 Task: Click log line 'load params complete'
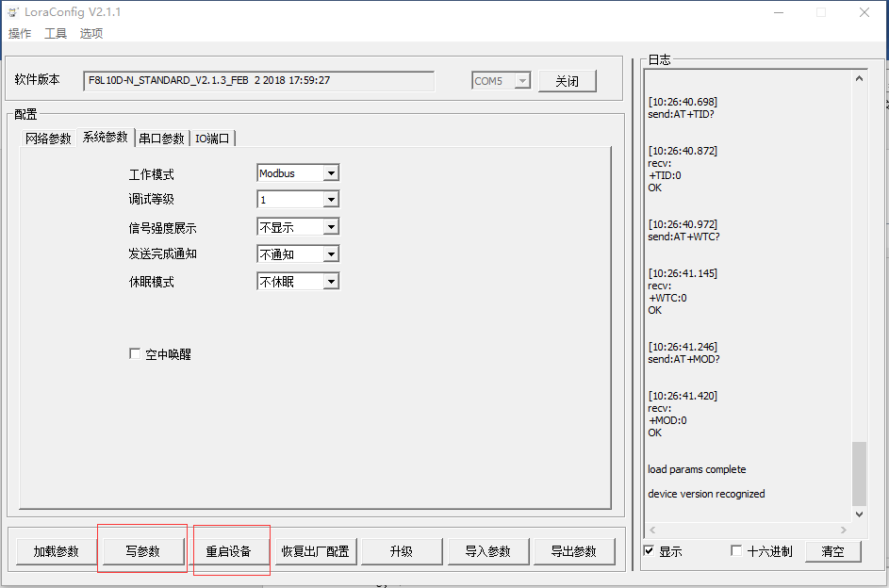tap(697, 469)
